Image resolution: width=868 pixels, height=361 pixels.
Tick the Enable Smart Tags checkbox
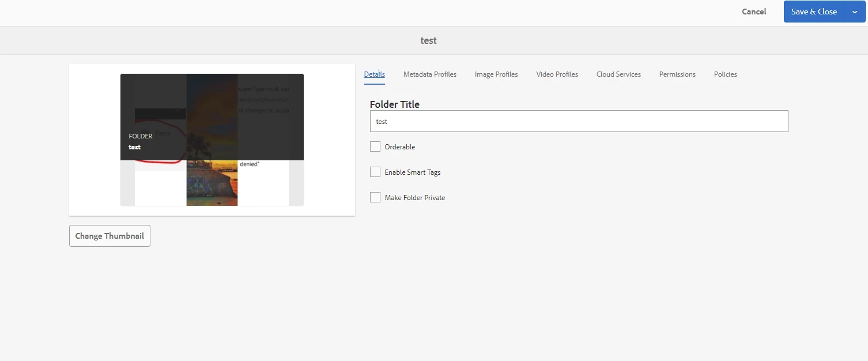point(375,172)
